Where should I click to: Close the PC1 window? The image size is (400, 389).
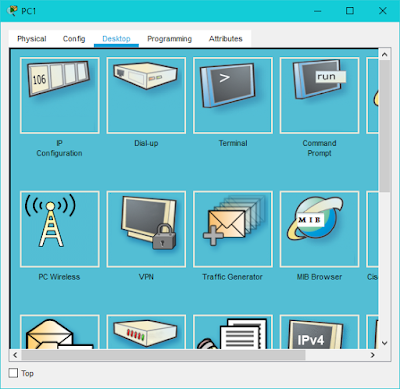pyautogui.click(x=383, y=11)
